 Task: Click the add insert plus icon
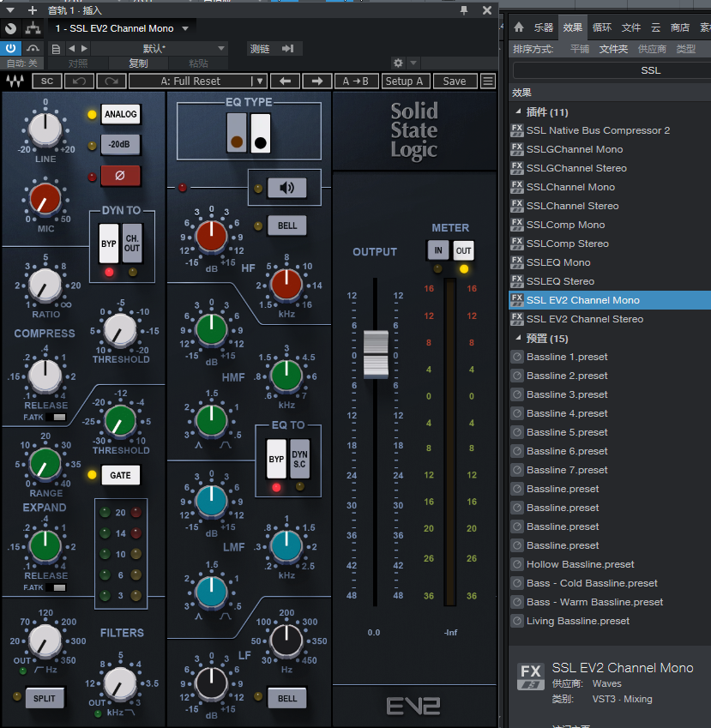(x=32, y=10)
